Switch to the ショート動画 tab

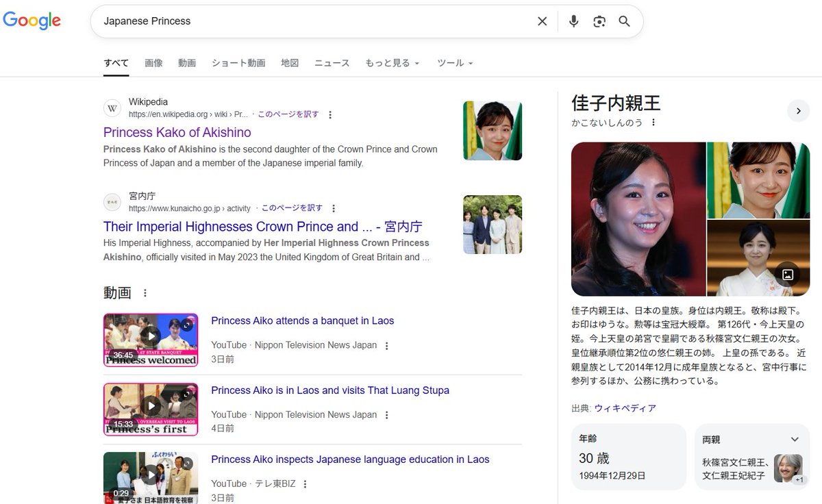point(238,63)
